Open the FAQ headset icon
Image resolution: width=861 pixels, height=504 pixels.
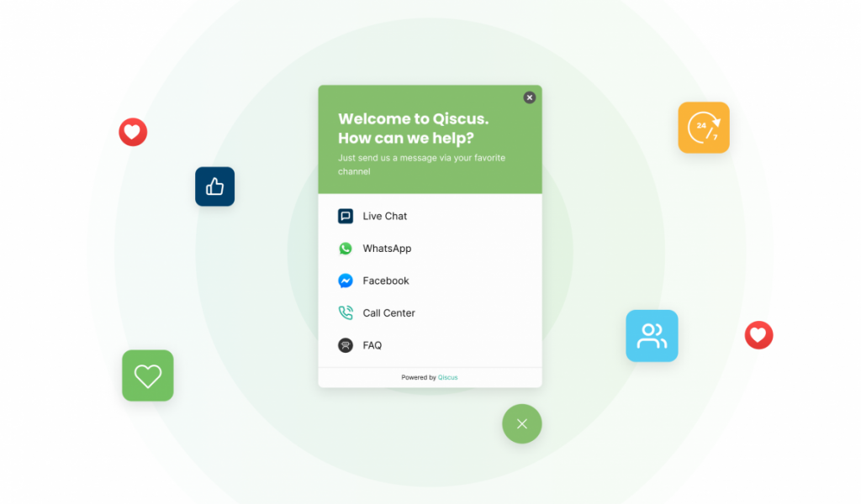point(346,344)
